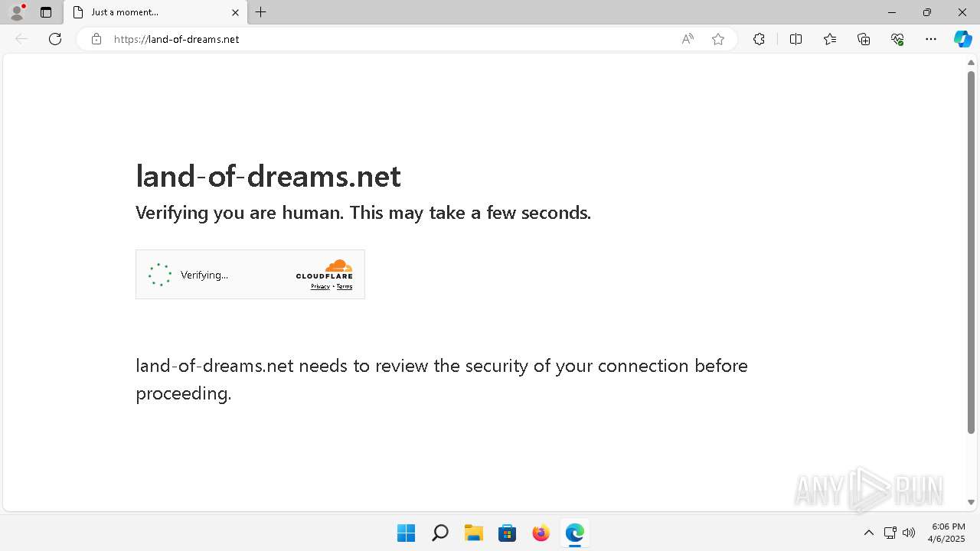Refresh the page with reload icon
980x551 pixels.
coord(55,39)
